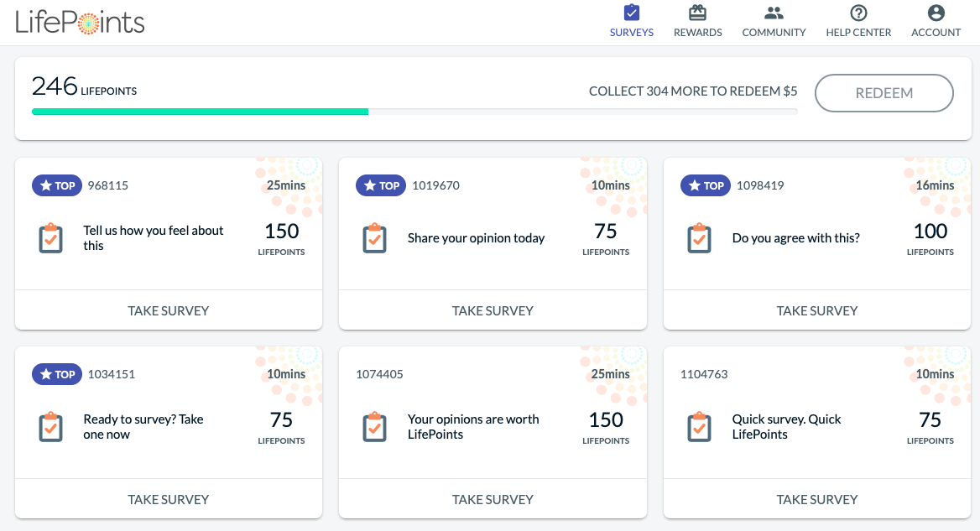Go to the REWARDS tab label
This screenshot has width=980, height=531.
[697, 33]
